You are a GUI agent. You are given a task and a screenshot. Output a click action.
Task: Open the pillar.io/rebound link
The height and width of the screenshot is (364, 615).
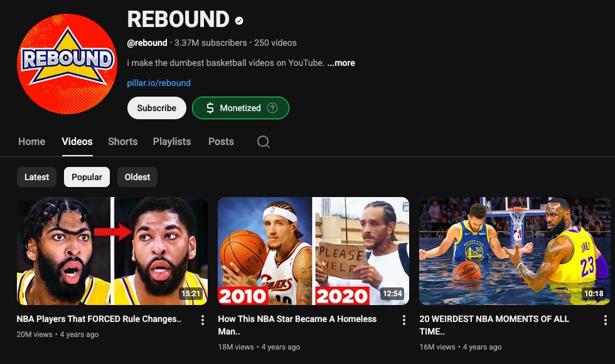159,83
